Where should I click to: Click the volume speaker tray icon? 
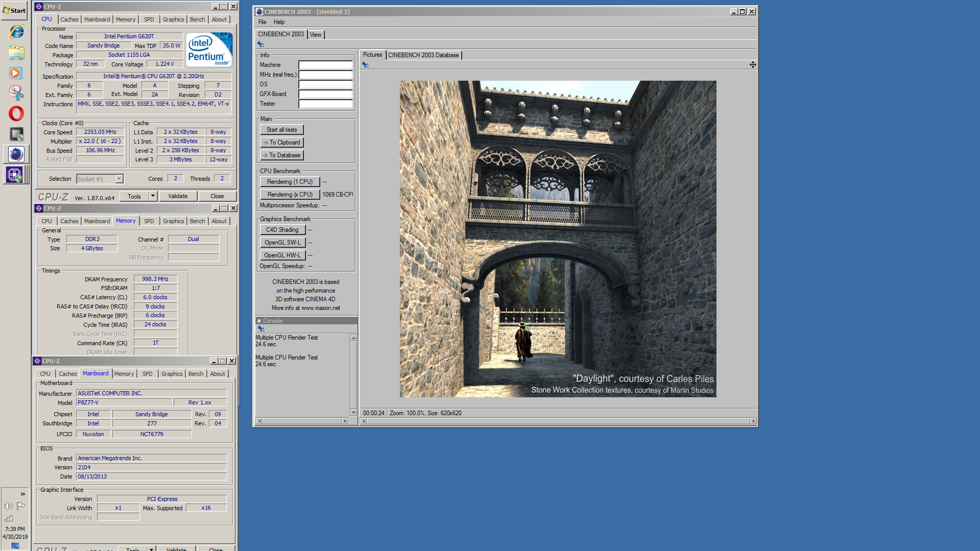(x=9, y=506)
